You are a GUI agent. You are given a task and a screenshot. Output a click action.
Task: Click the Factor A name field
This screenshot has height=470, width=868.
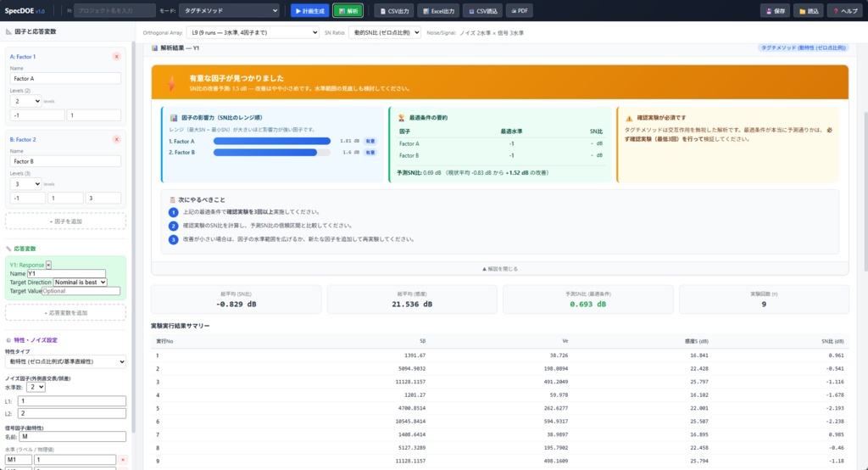point(65,78)
